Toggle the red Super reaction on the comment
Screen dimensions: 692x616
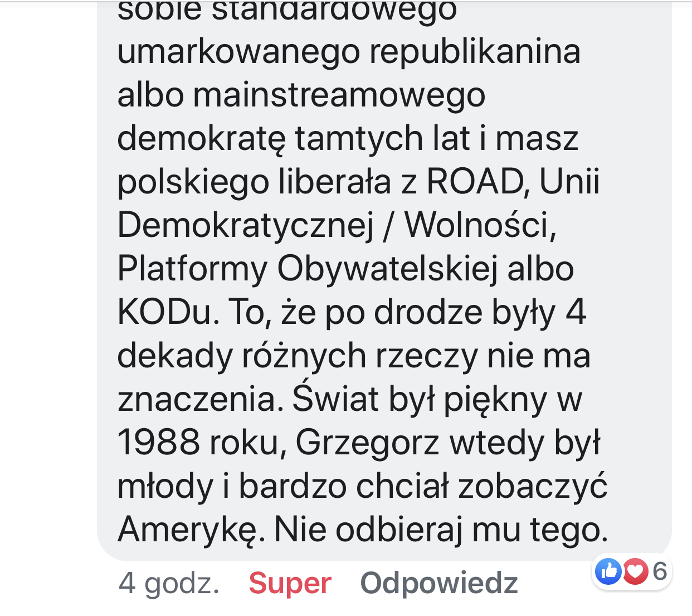[290, 584]
